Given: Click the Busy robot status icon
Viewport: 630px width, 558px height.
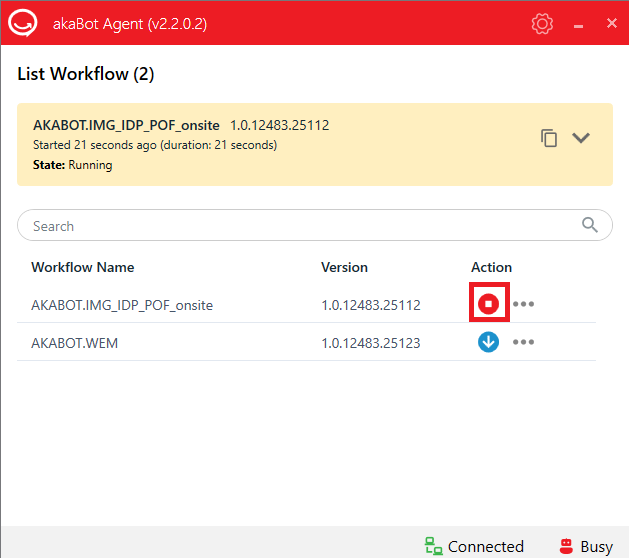Looking at the screenshot, I should click(x=566, y=546).
